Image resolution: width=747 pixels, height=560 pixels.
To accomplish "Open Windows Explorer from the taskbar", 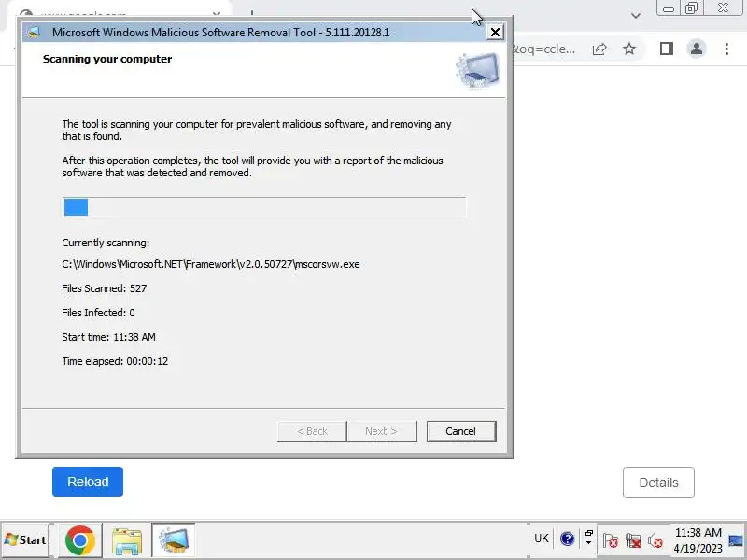I will (x=127, y=541).
